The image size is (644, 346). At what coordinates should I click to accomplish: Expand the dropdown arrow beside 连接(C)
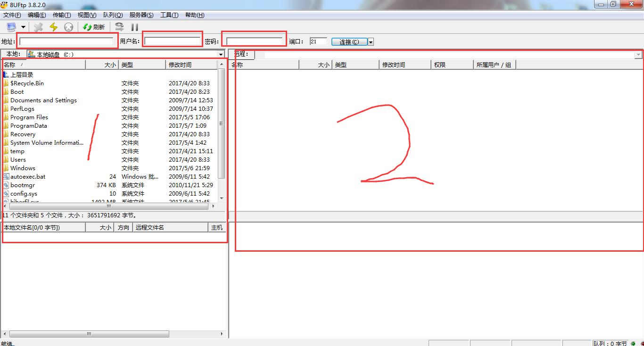(371, 42)
